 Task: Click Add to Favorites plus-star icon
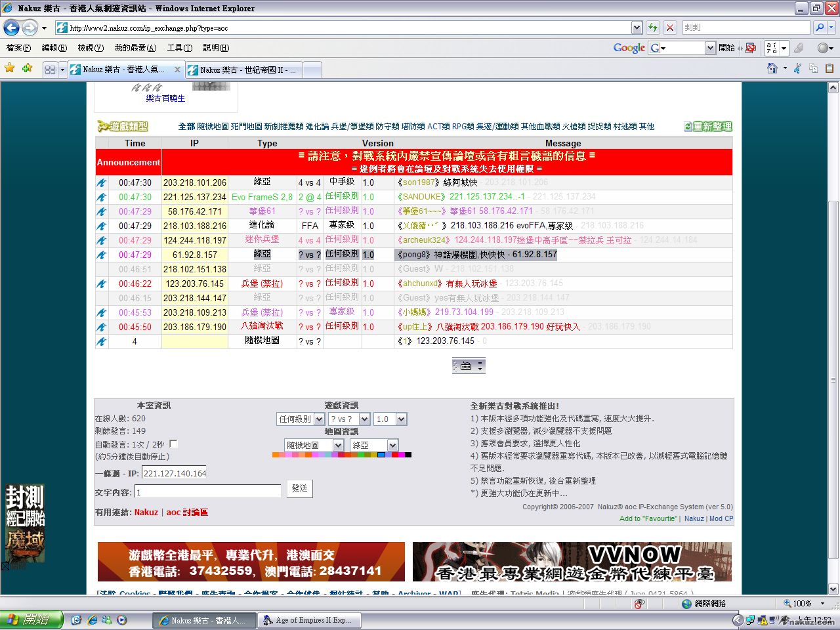coord(28,68)
